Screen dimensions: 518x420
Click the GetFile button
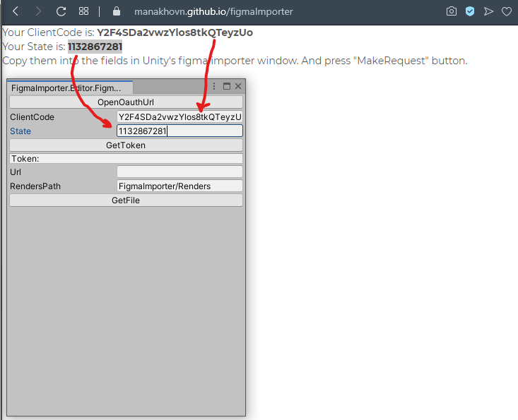(126, 200)
